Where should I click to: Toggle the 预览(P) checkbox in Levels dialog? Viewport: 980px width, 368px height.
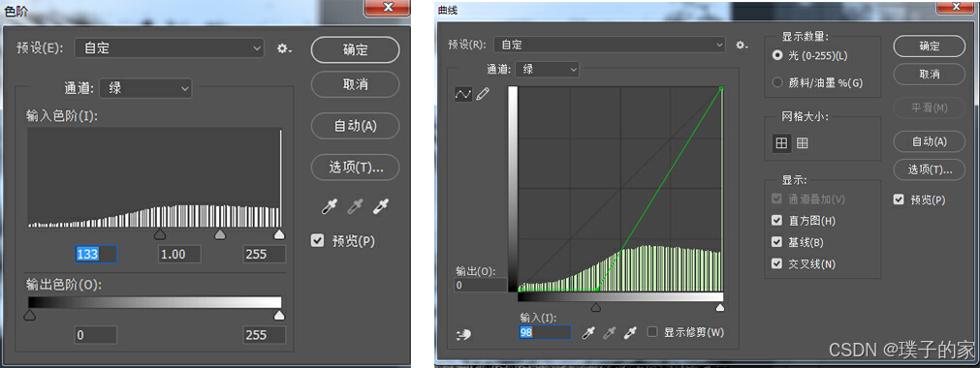pos(318,240)
